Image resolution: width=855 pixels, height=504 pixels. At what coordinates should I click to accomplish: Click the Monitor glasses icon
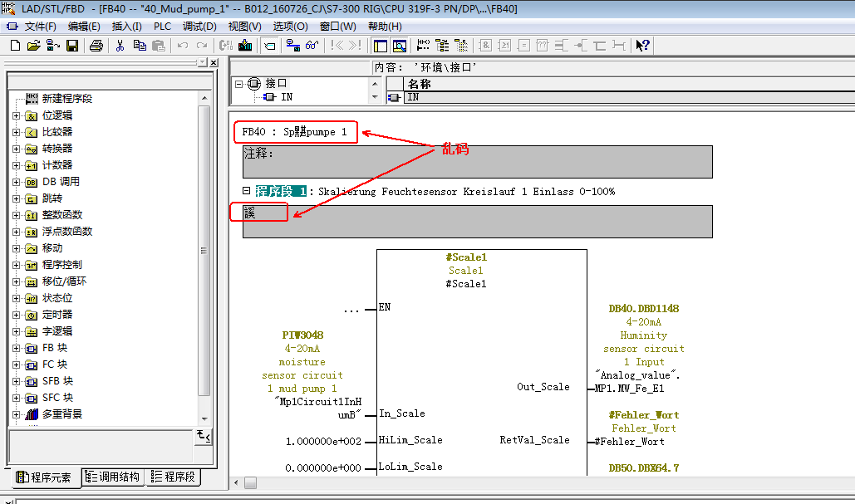click(x=312, y=46)
